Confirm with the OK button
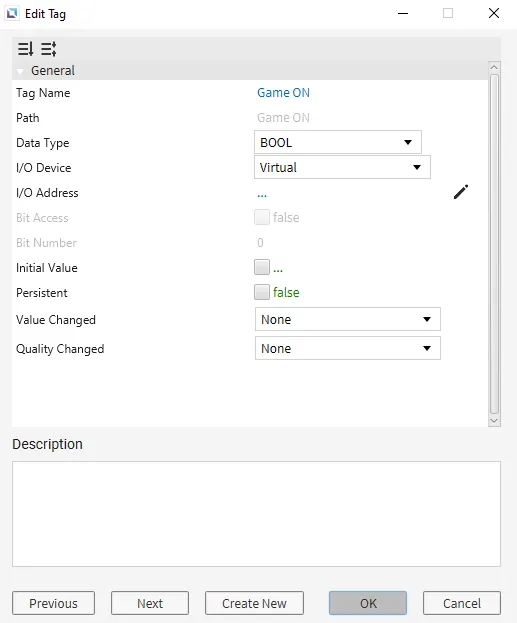Screen dimensions: 517x623 point(368,603)
